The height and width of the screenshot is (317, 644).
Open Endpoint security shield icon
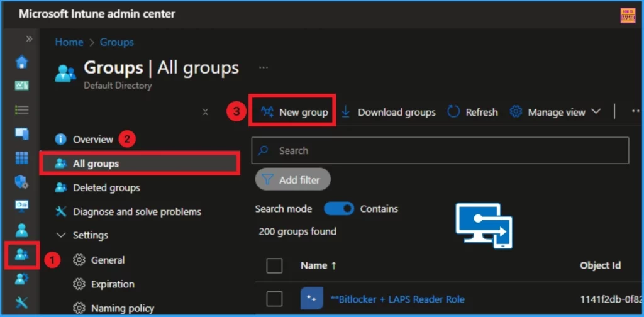tap(21, 182)
